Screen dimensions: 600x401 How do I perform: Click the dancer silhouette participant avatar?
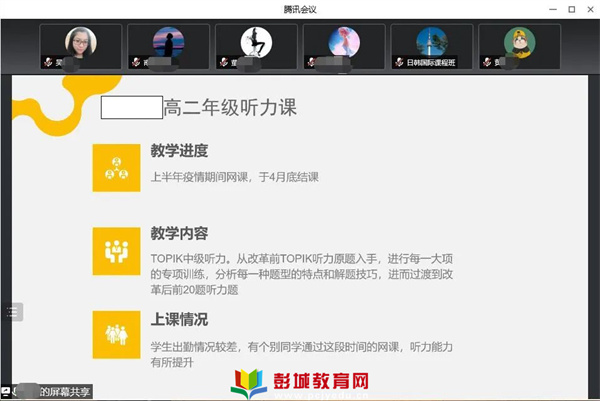256,42
